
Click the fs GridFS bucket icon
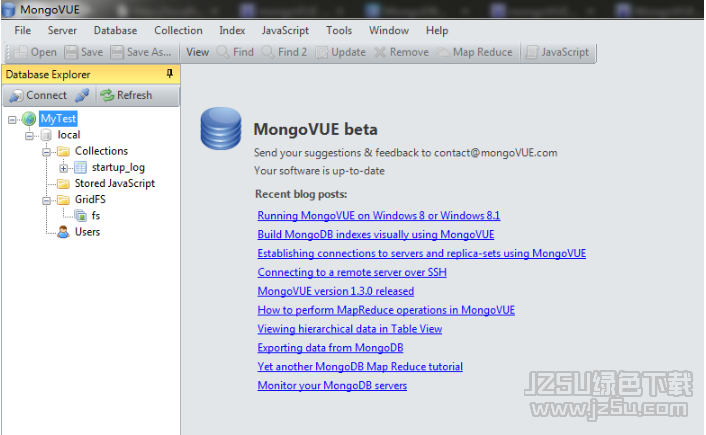tap(81, 216)
